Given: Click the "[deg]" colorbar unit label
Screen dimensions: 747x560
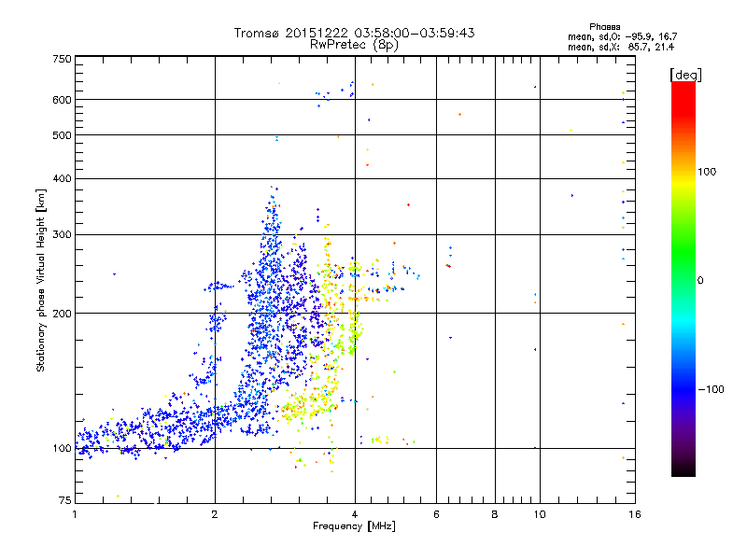Looking at the screenshot, I should tap(685, 75).
